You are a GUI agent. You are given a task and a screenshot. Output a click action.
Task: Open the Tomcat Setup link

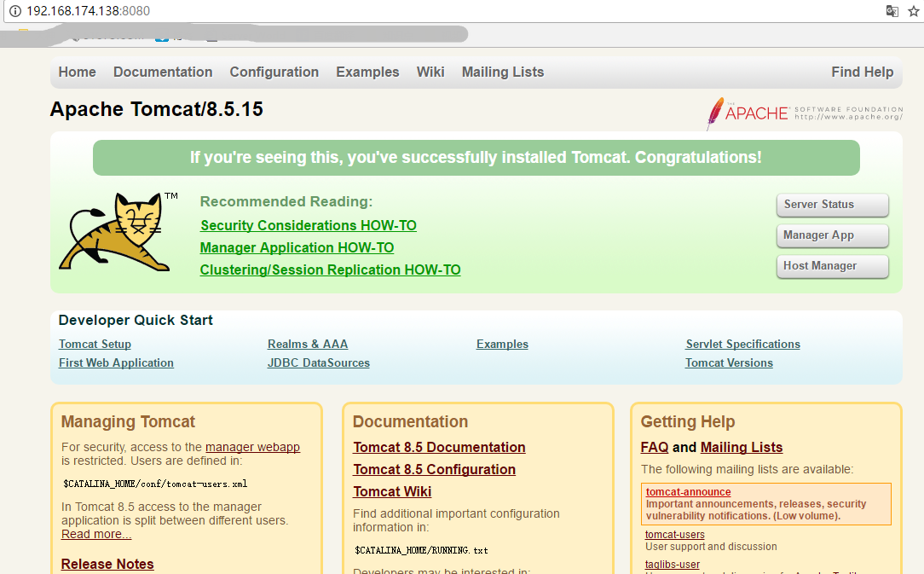[x=95, y=344]
